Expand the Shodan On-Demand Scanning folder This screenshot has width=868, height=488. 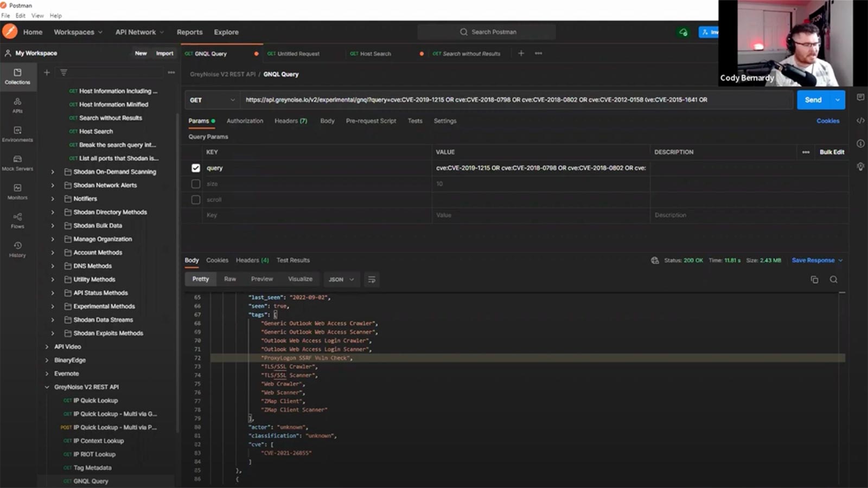pyautogui.click(x=53, y=172)
